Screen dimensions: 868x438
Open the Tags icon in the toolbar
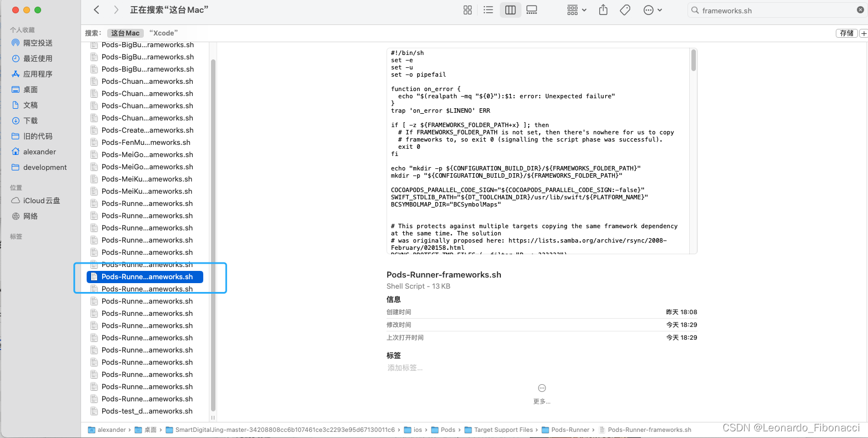625,9
